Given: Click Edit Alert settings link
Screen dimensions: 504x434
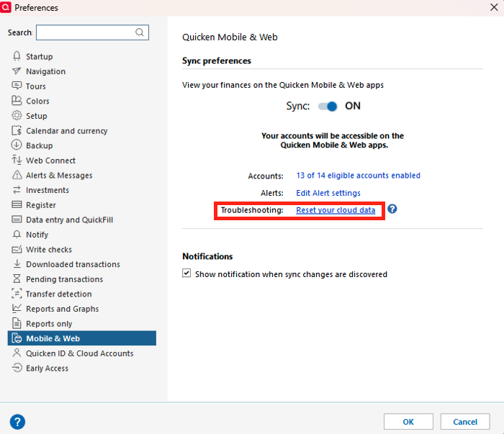Looking at the screenshot, I should (328, 193).
